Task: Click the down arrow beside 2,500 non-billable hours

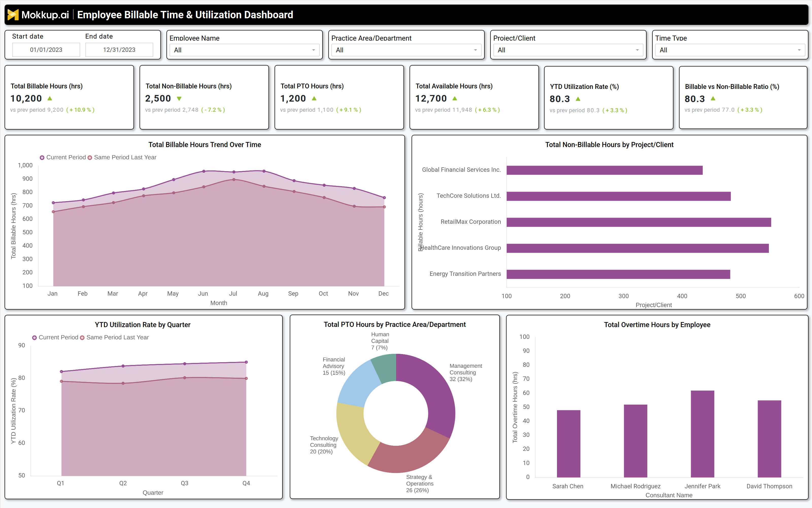Action: pyautogui.click(x=179, y=99)
